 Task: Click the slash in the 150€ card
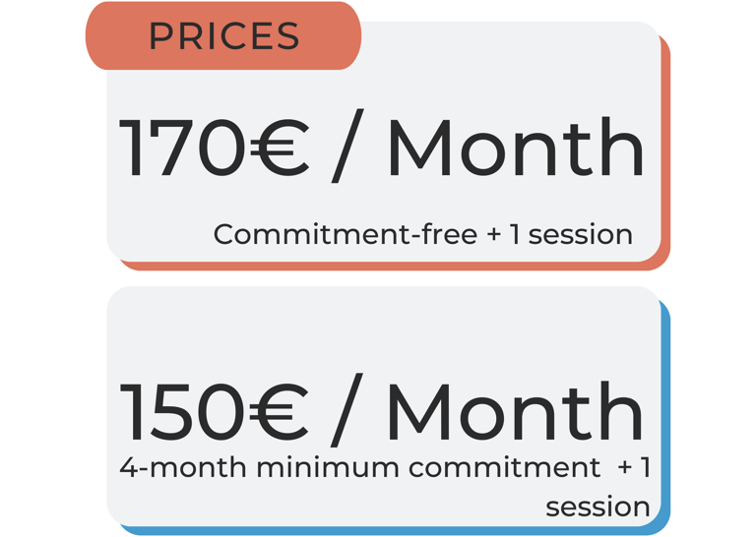coord(346,410)
